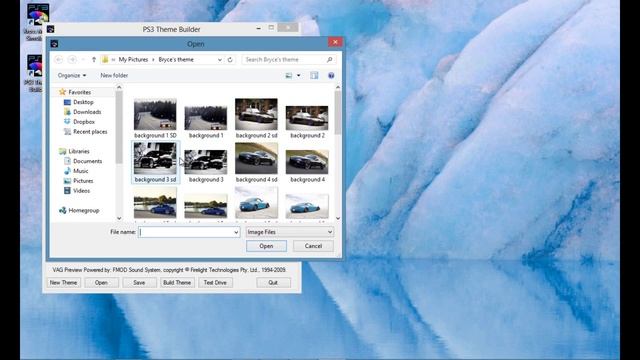The height and width of the screenshot is (360, 640).
Task: Minimize PS3 Theme Builder window
Action: pyautogui.click(x=258, y=29)
